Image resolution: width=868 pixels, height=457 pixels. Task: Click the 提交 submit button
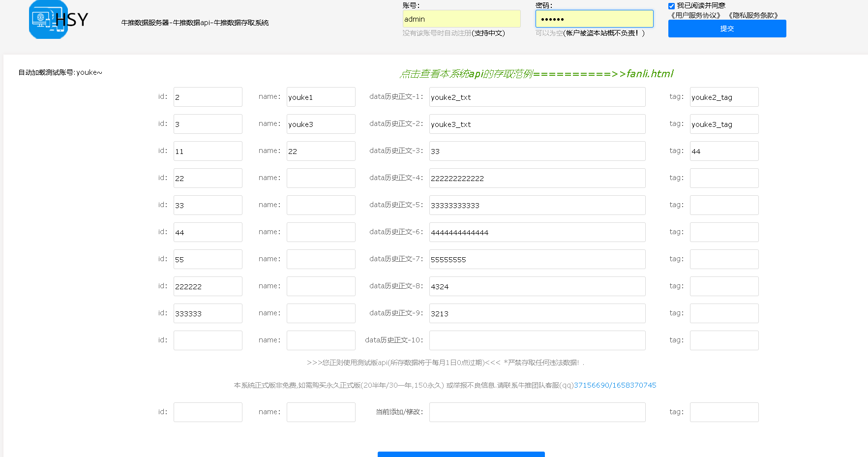pos(727,29)
